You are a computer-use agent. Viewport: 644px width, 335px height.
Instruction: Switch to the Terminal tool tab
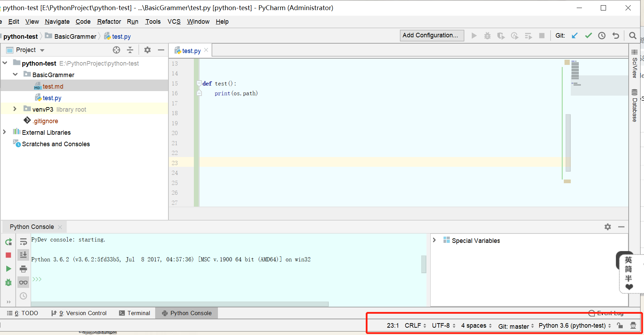tap(135, 313)
